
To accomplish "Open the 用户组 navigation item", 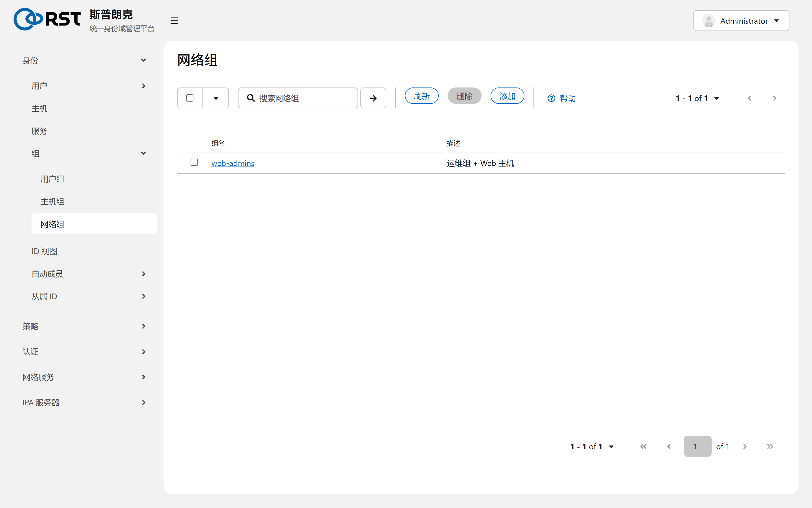I will click(94, 179).
